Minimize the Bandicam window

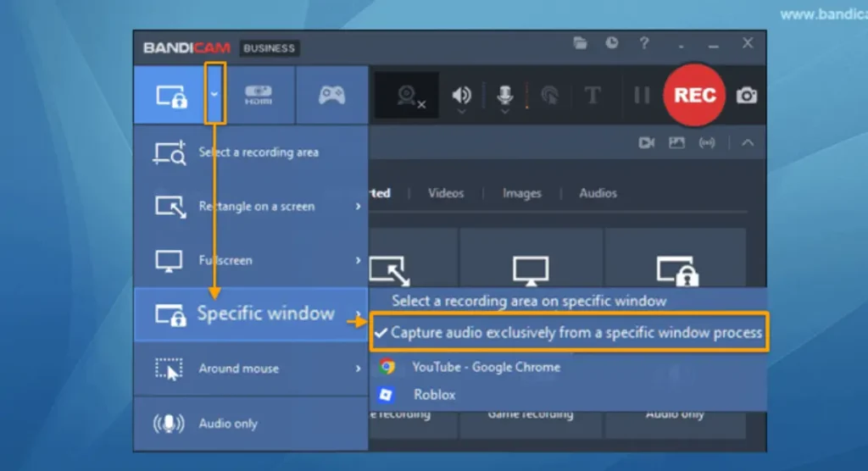click(x=714, y=46)
